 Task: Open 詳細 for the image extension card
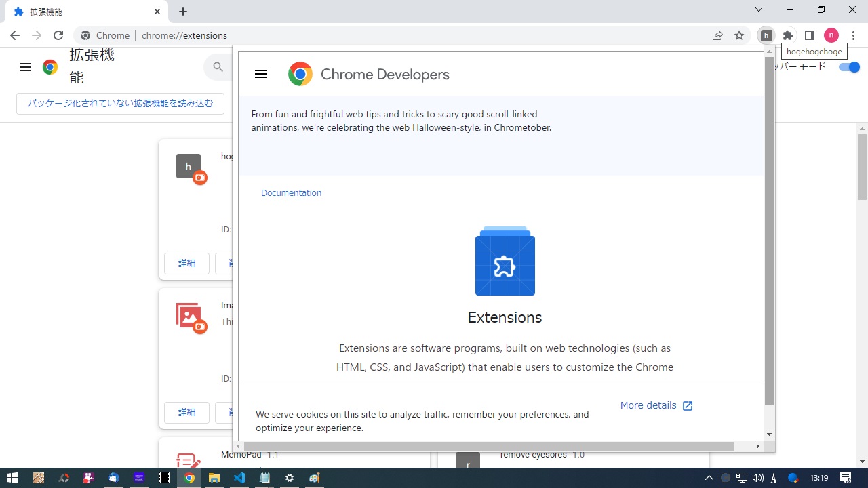tap(186, 412)
